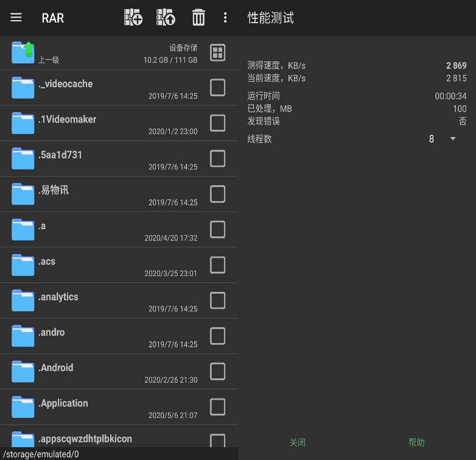Check the .易物讯 checkbox

tap(218, 194)
